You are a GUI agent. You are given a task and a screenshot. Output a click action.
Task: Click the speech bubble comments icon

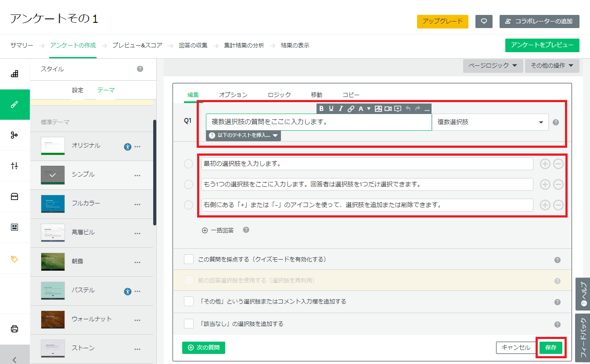click(484, 21)
